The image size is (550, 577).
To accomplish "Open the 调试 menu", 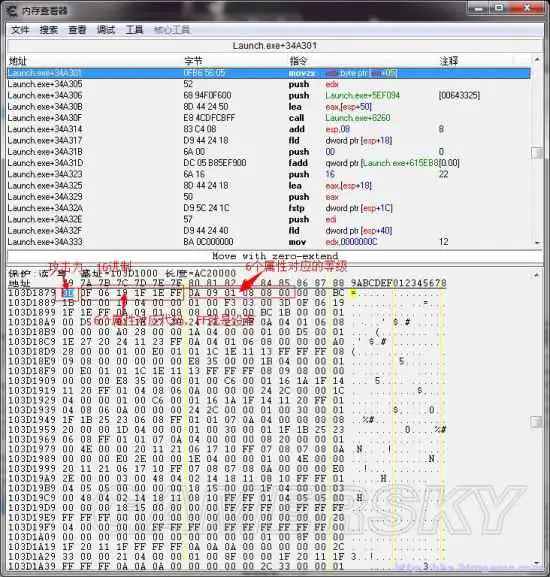I will (106, 30).
